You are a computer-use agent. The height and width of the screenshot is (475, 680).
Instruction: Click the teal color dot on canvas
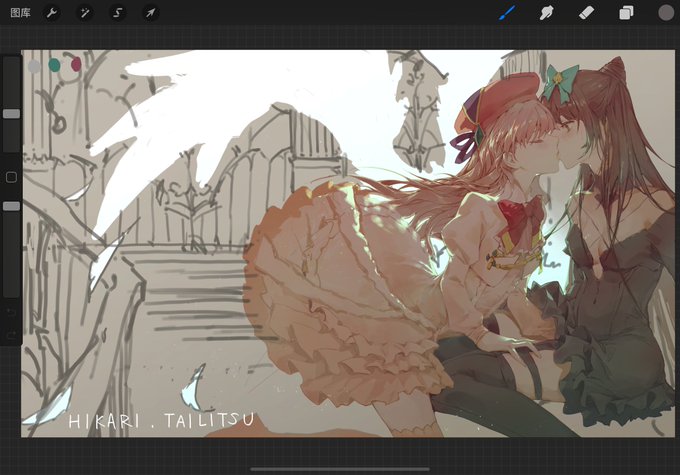pyautogui.click(x=54, y=65)
